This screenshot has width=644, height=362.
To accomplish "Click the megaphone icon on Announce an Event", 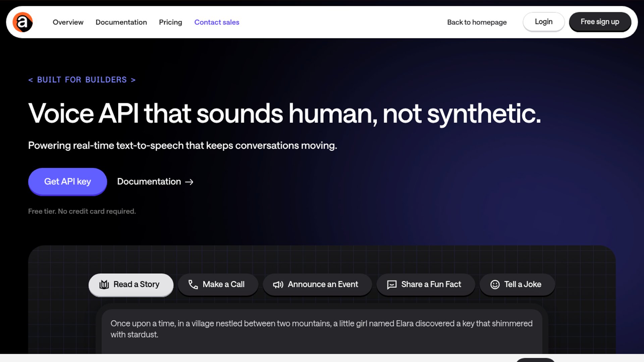I will tap(278, 285).
